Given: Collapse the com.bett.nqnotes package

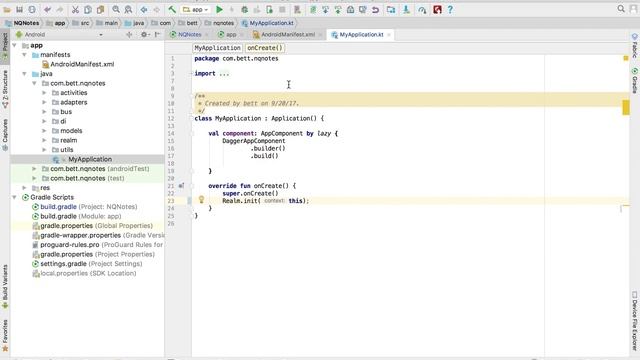Looking at the screenshot, I should click(x=34, y=83).
